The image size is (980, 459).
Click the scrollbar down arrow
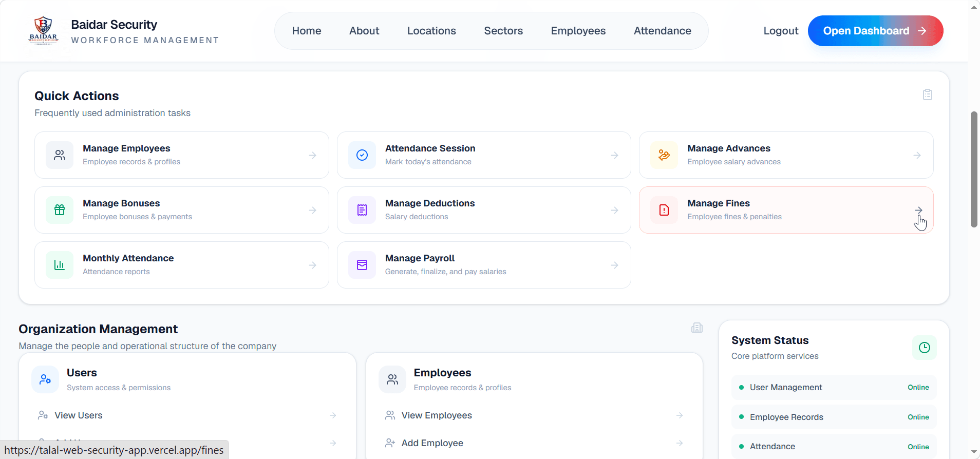pos(974,452)
